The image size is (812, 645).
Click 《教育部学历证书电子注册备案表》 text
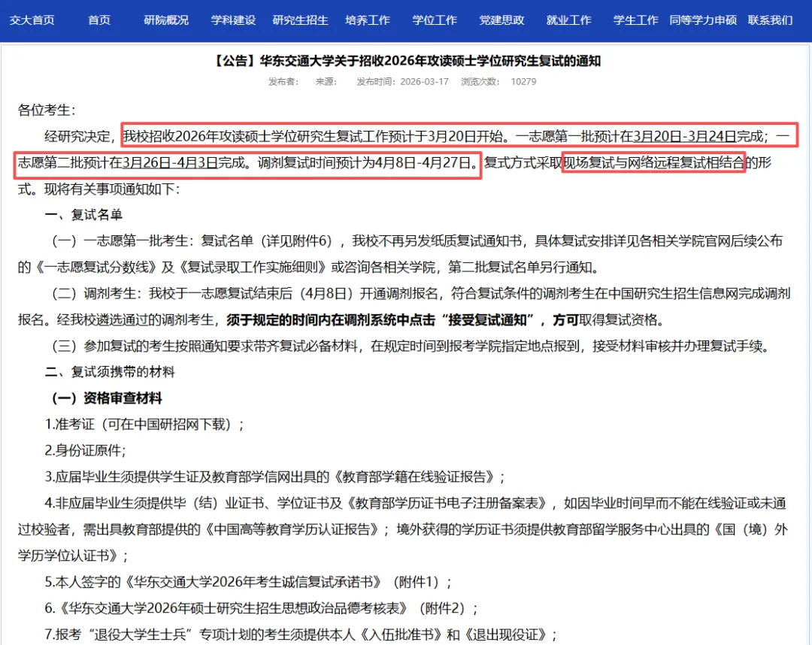tap(447, 503)
